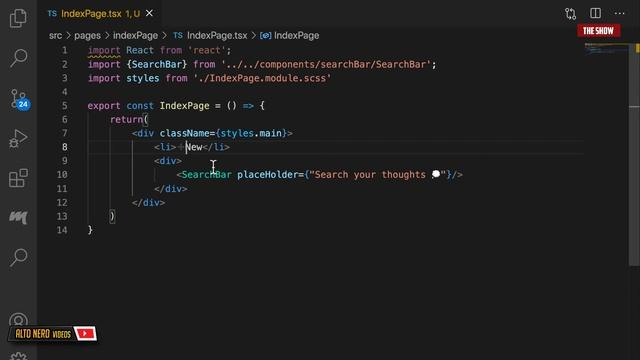Open the Explorer files view
This screenshot has width=640, height=360.
pos(18,18)
